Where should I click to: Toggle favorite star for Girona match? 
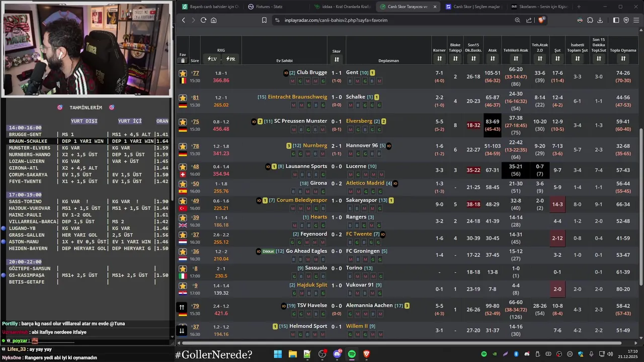click(x=183, y=184)
